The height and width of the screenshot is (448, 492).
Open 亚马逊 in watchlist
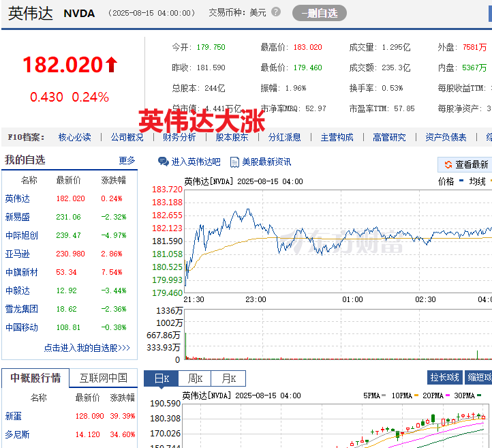click(18, 254)
